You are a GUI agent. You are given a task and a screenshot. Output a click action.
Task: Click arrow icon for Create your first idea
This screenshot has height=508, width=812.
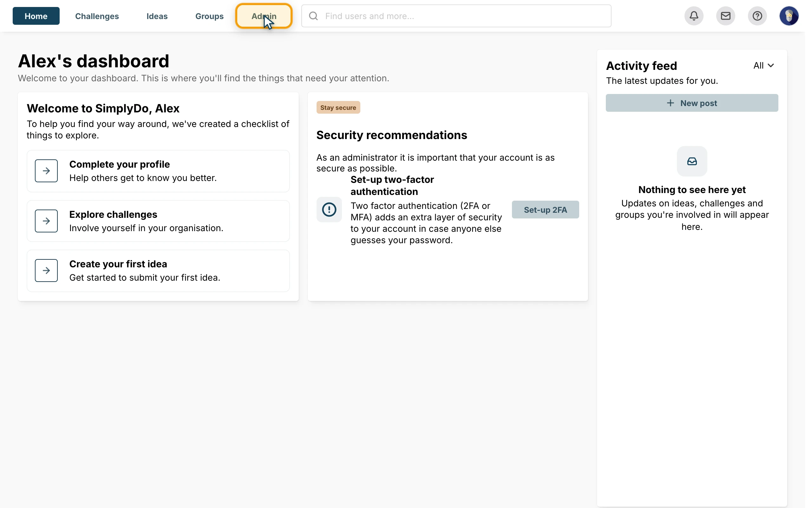click(46, 271)
